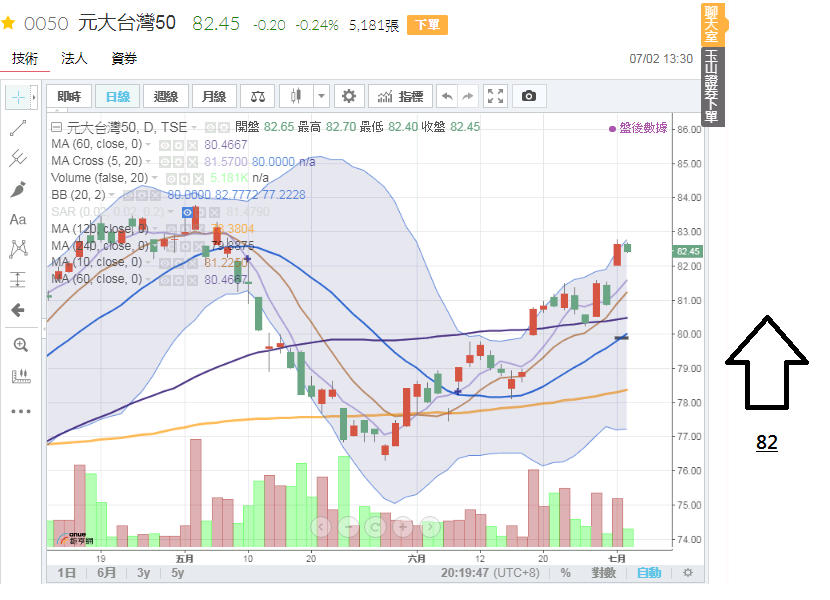Image resolution: width=830 pixels, height=600 pixels.
Task: Select the bar measurement ruler tool
Action: click(x=20, y=376)
